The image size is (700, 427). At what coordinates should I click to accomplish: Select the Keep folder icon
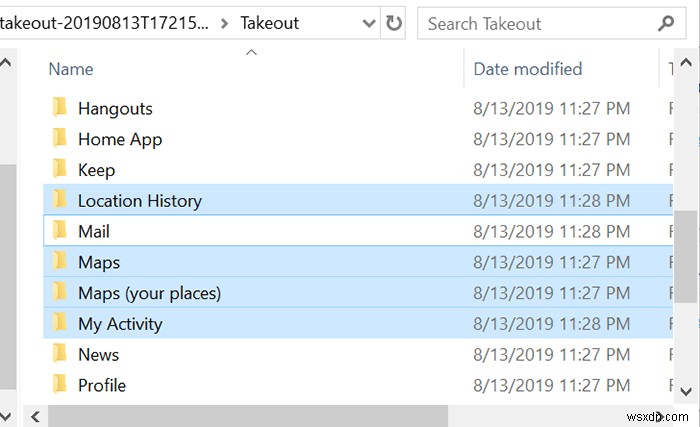(x=60, y=170)
